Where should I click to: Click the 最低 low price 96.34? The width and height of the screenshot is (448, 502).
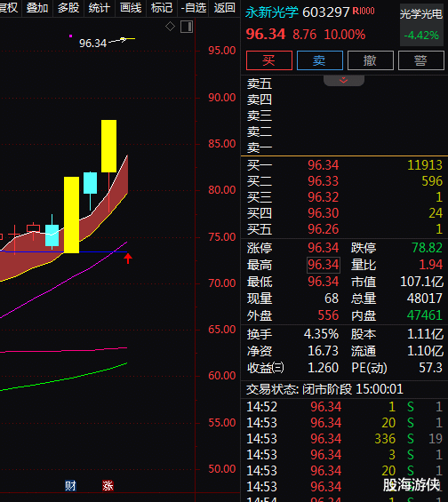pos(323,282)
